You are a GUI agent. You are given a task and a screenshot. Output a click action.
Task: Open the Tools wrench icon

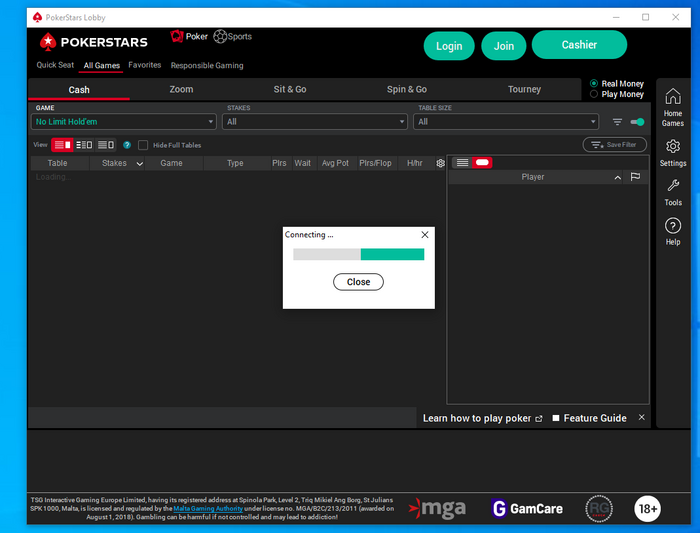(673, 192)
